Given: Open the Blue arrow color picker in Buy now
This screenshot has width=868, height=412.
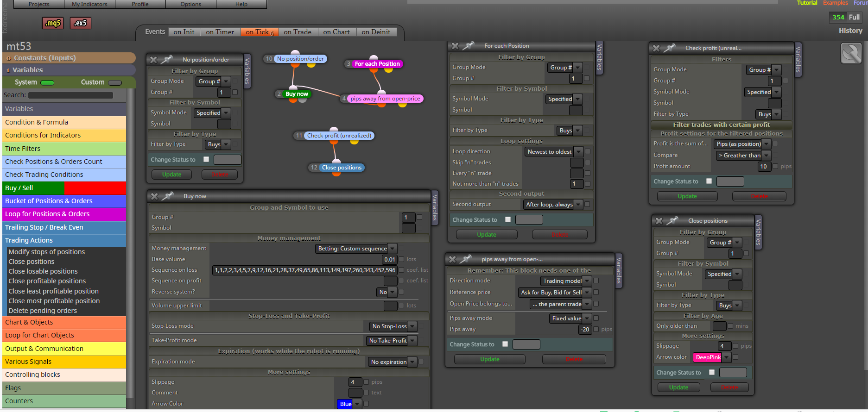Looking at the screenshot, I should (350, 404).
